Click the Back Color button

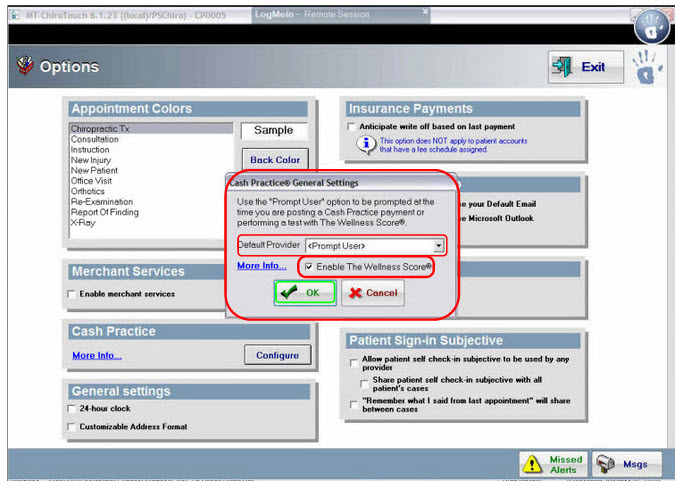(x=275, y=160)
